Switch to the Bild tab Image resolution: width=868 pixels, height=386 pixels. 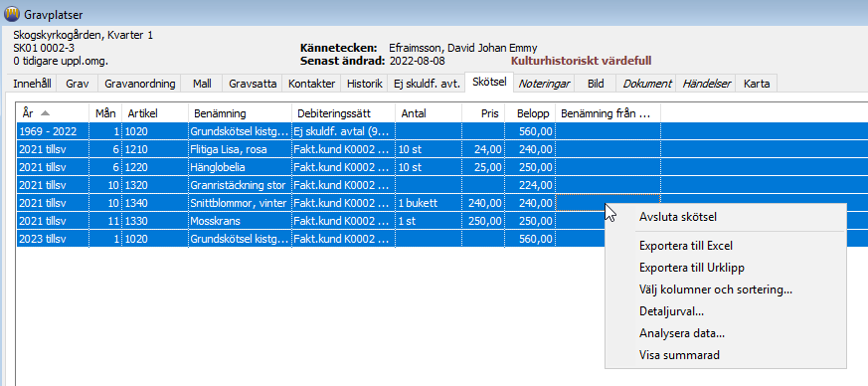(596, 85)
